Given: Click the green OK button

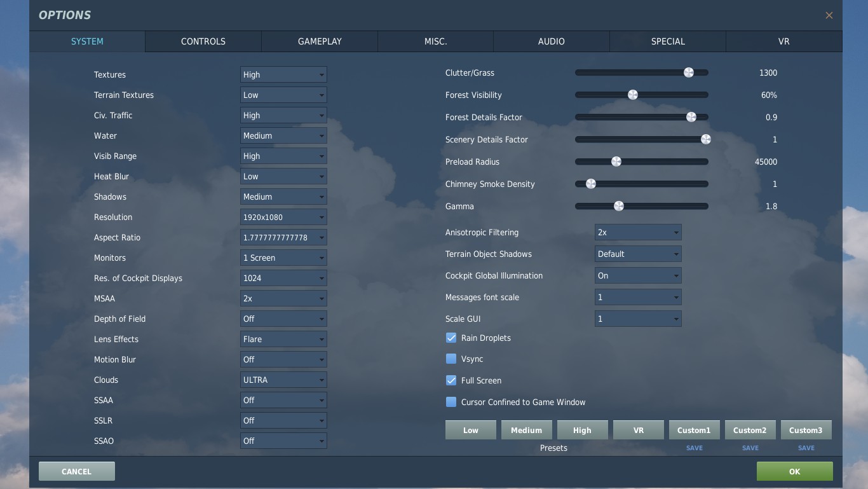Looking at the screenshot, I should [794, 471].
